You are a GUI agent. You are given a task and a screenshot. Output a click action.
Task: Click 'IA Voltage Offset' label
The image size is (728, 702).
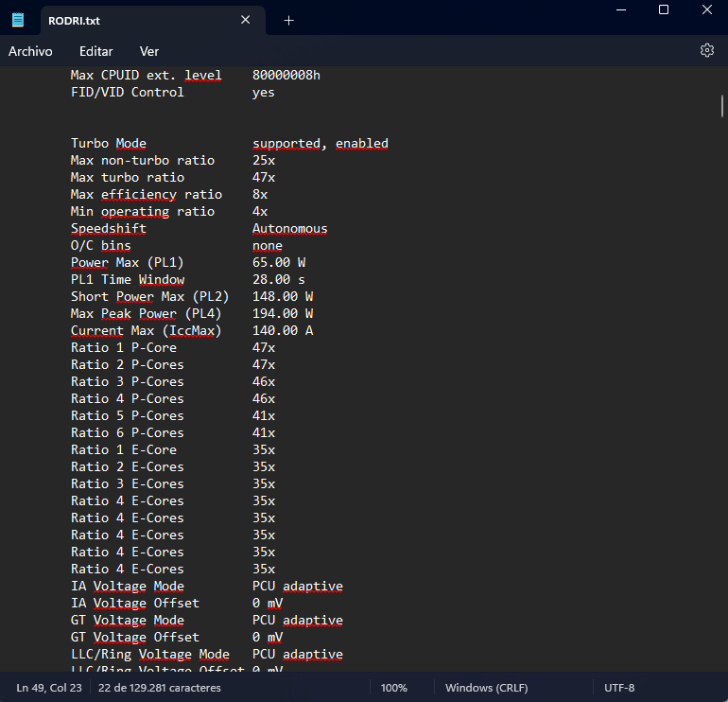134,603
